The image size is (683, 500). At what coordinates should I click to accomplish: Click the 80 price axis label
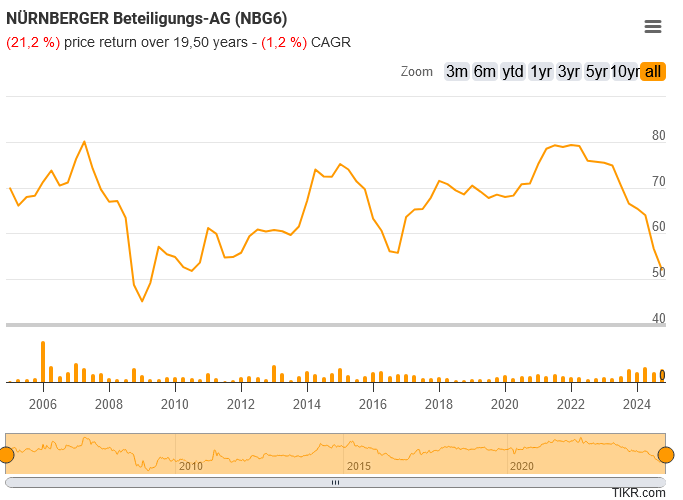659,135
